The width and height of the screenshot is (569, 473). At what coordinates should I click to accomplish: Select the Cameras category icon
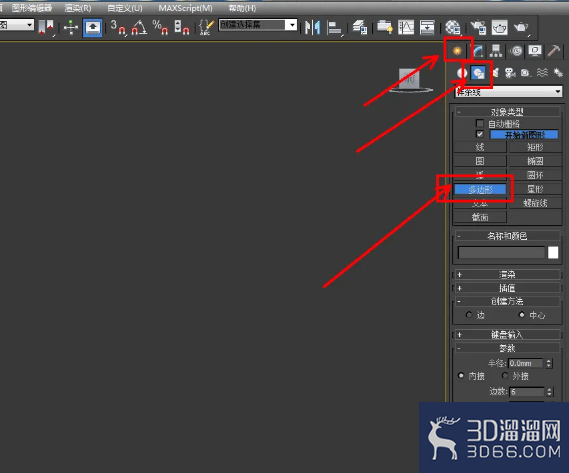[510, 73]
